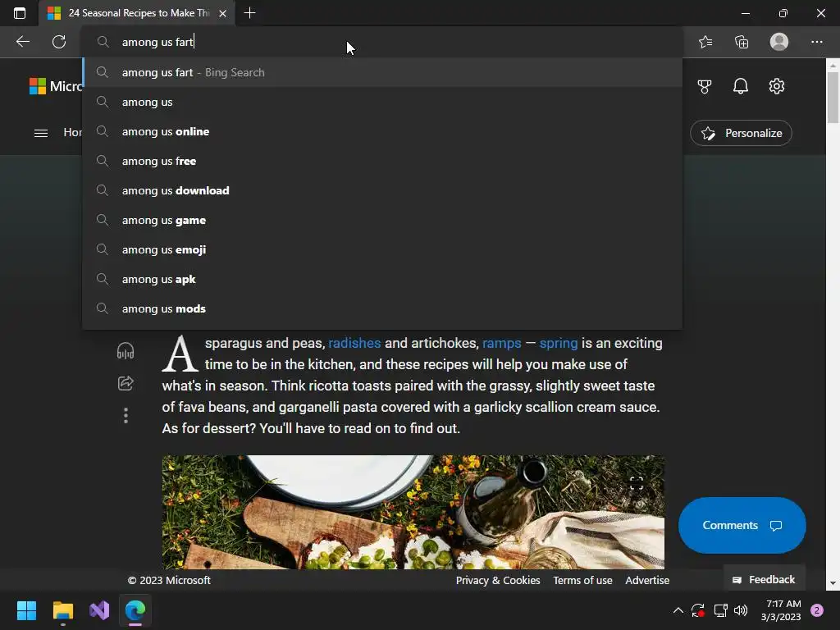Open the volume speaker tray icon
This screenshot has height=630, width=840.
tap(741, 610)
